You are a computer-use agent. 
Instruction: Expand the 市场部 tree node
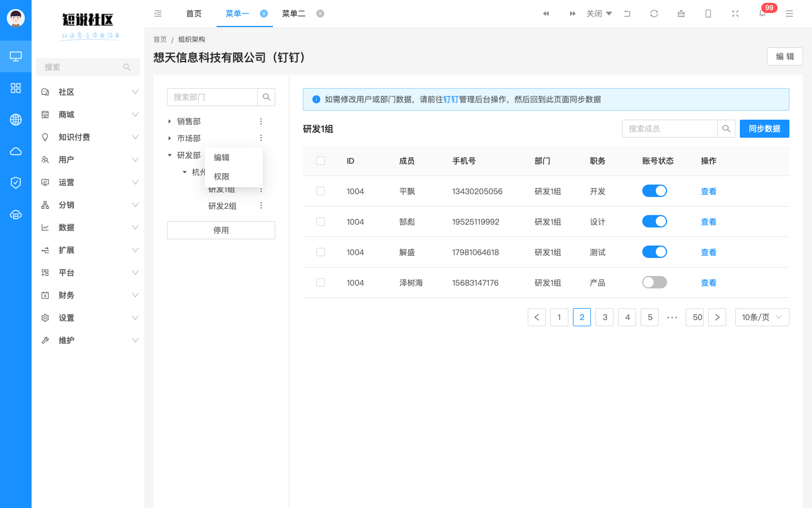[170, 138]
